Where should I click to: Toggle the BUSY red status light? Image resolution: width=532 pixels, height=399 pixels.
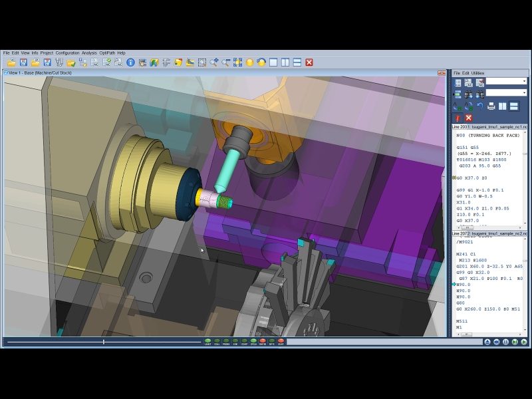pos(281,342)
